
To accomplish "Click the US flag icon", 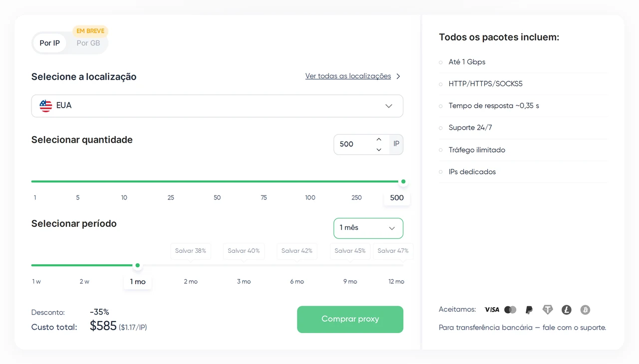I will [46, 106].
